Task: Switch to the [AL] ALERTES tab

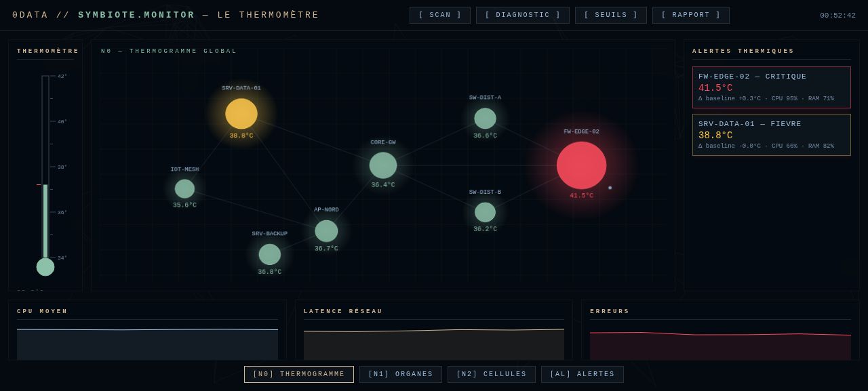Action: pos(583,375)
